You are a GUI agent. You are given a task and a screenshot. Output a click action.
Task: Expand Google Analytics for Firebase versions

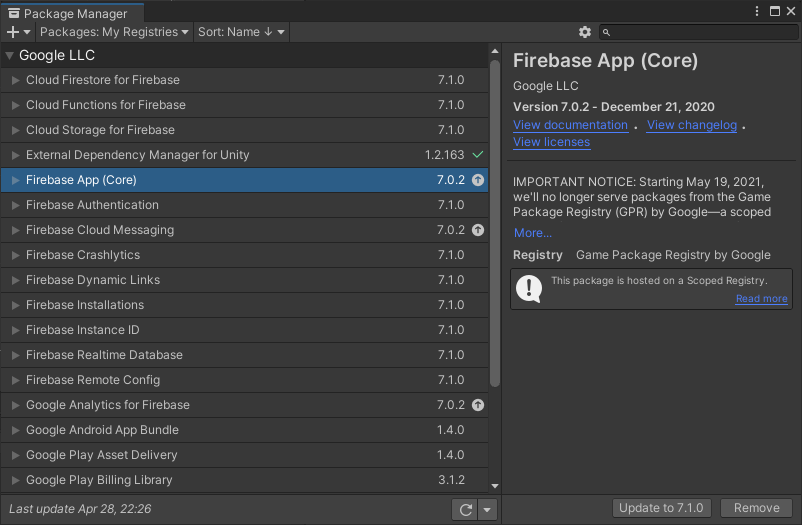[x=15, y=405]
